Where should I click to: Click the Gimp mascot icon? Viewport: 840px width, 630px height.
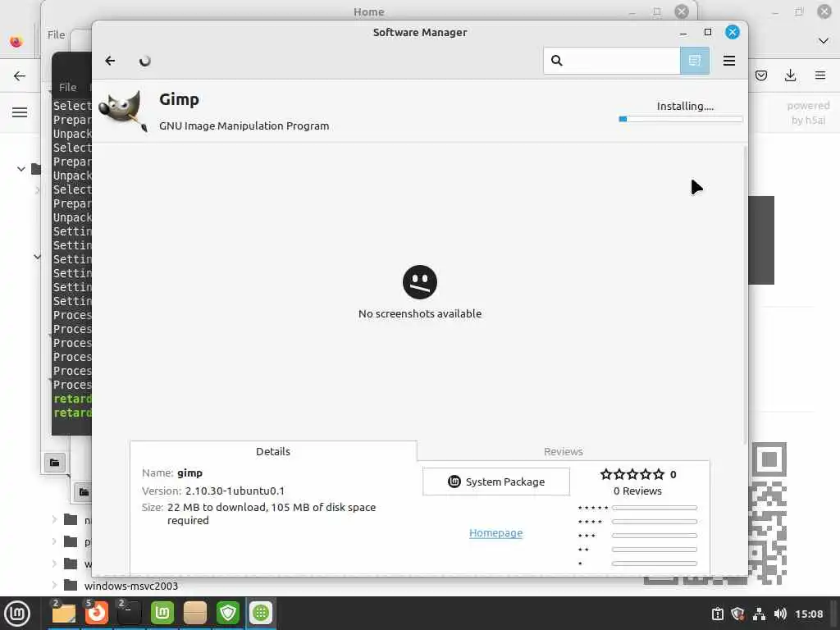[x=124, y=111]
